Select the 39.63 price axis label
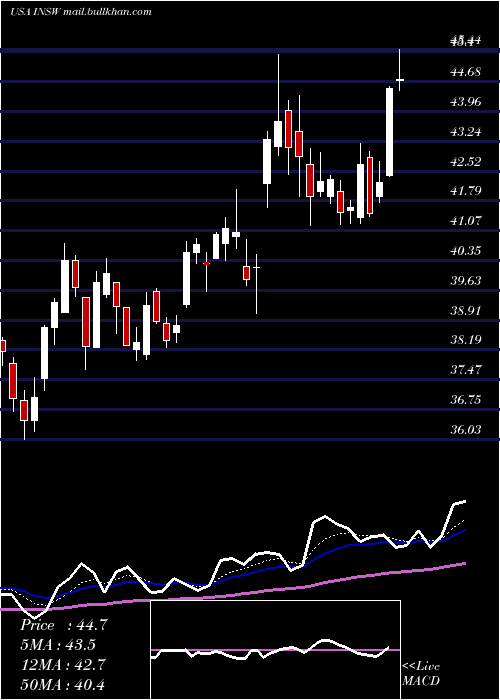Image resolution: width=500 pixels, height=700 pixels. 466,280
